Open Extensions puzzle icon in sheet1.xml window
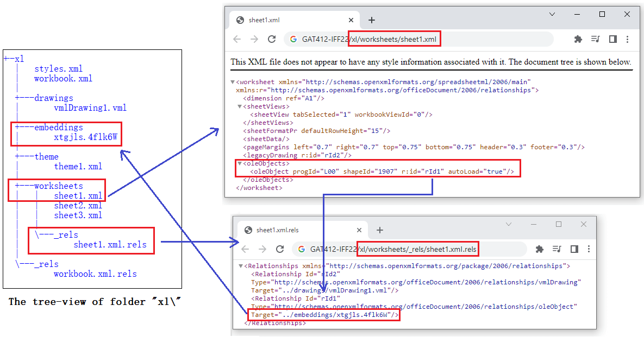The width and height of the screenshot is (644, 337). point(578,39)
